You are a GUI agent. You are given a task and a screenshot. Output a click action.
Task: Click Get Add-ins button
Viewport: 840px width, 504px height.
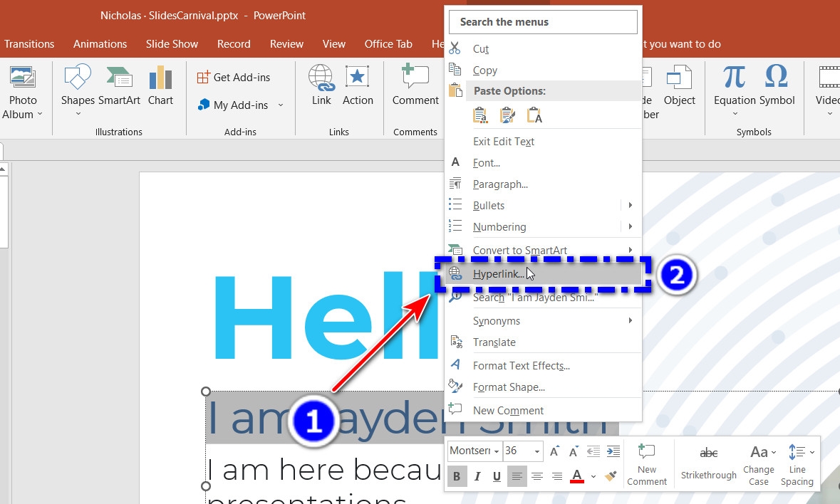tap(234, 78)
